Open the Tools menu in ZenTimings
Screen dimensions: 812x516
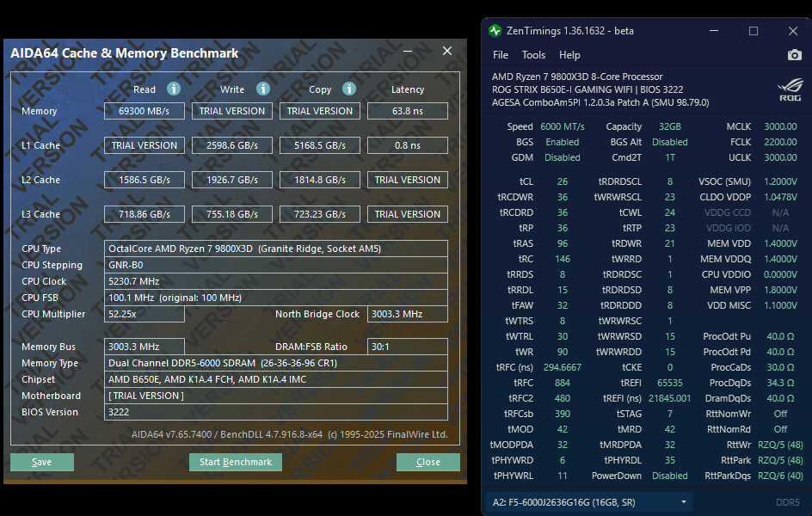[533, 55]
